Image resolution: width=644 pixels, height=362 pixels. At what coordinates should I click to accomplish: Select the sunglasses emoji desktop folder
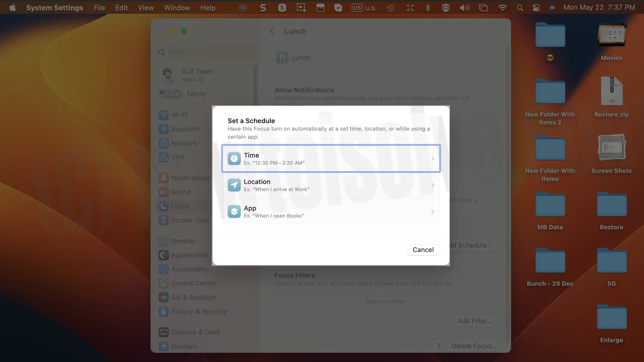pyautogui.click(x=550, y=42)
